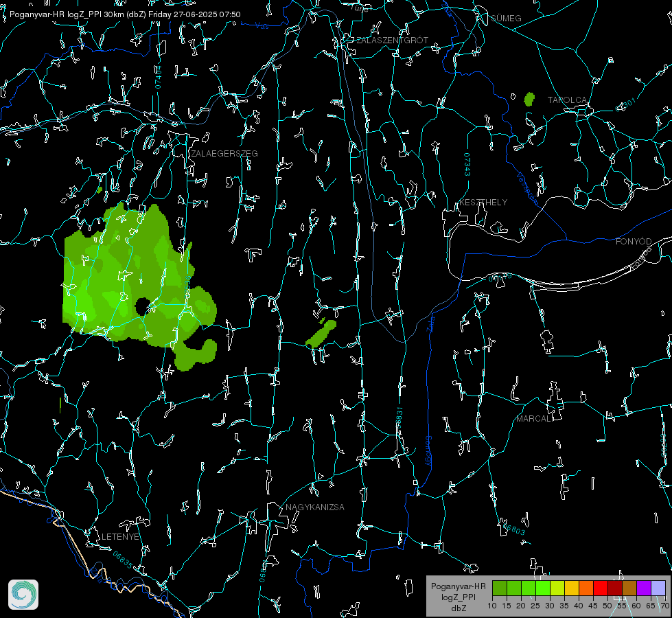Click the ZALASZENTGRÓT town label
The image size is (672, 618).
tap(392, 40)
